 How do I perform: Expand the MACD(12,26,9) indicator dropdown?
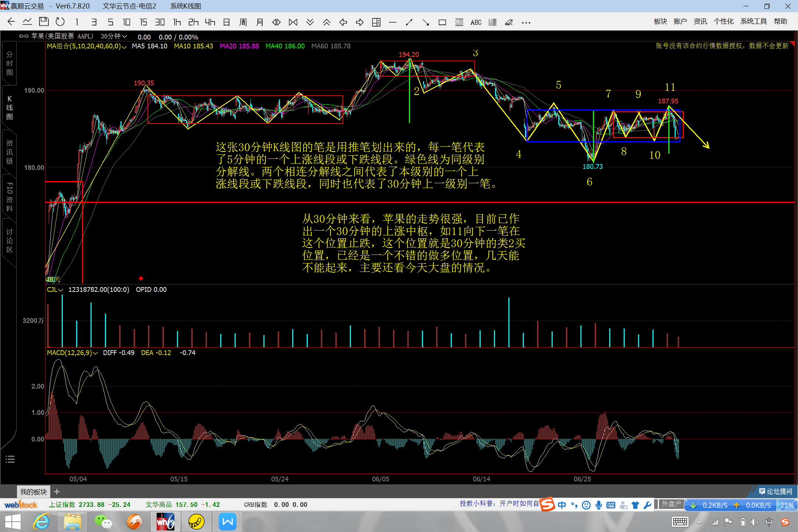(x=95, y=353)
